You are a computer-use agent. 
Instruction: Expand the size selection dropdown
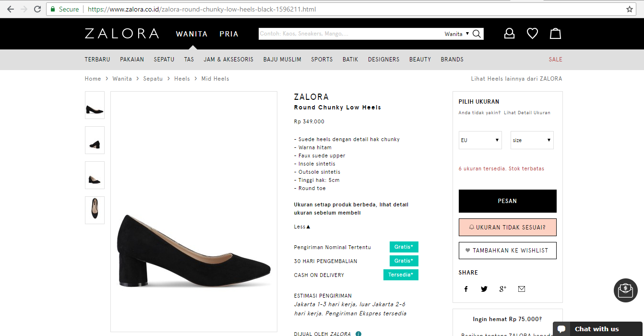pyautogui.click(x=532, y=140)
